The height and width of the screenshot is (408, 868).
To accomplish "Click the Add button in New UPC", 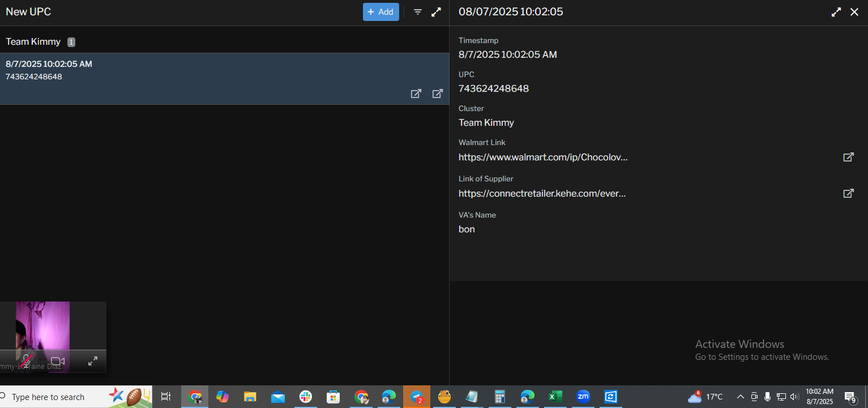I will [x=380, y=12].
